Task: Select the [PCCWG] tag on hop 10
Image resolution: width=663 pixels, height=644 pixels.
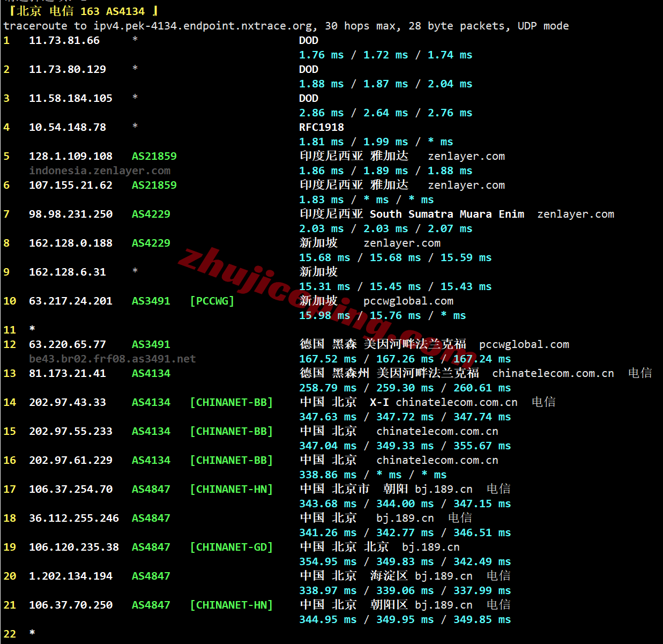Action: tap(212, 301)
